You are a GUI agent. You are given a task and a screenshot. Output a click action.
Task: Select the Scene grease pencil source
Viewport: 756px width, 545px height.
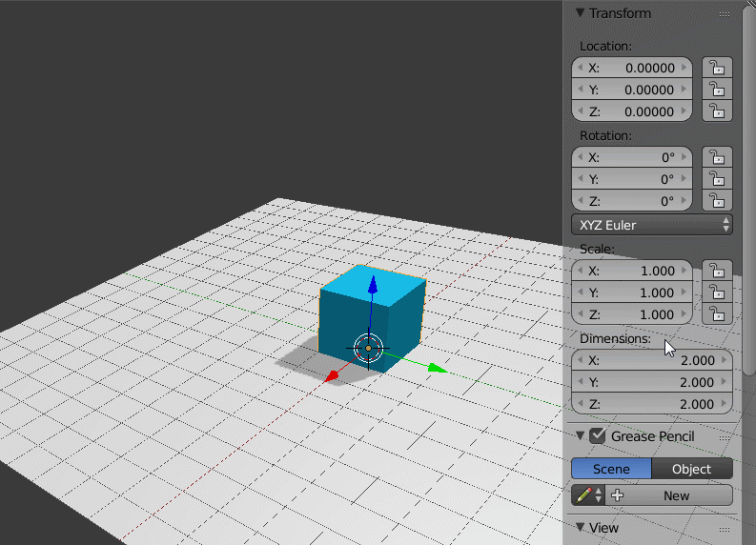[x=611, y=469]
